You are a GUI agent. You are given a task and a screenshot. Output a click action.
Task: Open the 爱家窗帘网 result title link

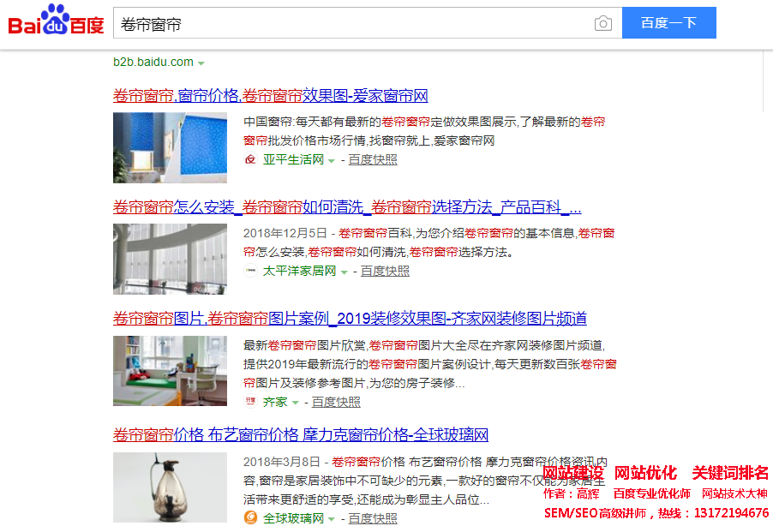point(271,96)
